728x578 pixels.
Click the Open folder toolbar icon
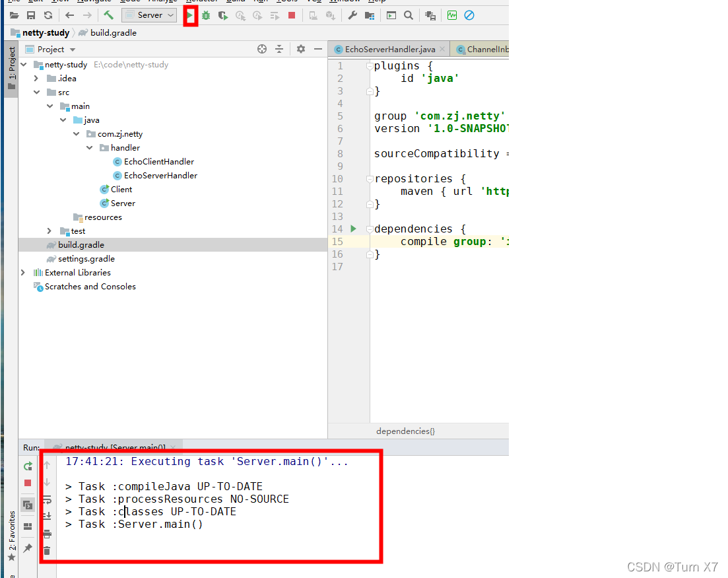pos(15,15)
